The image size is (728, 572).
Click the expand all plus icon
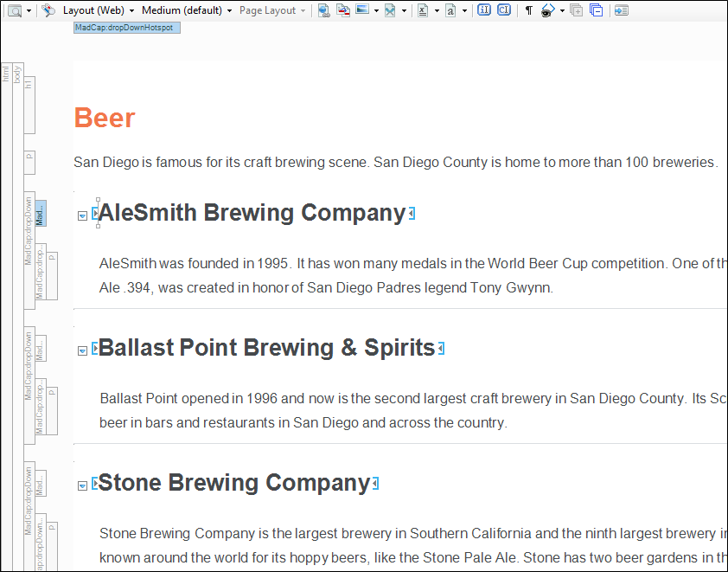coord(576,10)
